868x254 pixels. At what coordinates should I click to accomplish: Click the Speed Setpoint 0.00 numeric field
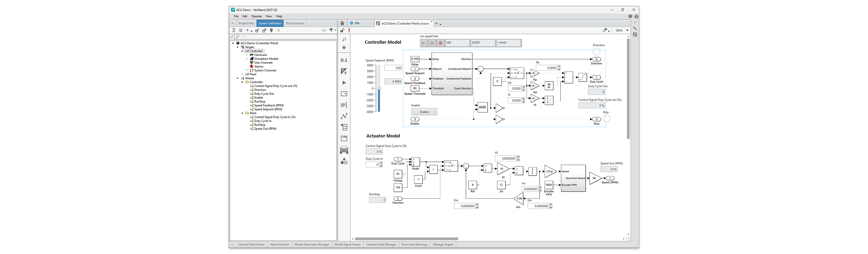pyautogui.click(x=393, y=68)
